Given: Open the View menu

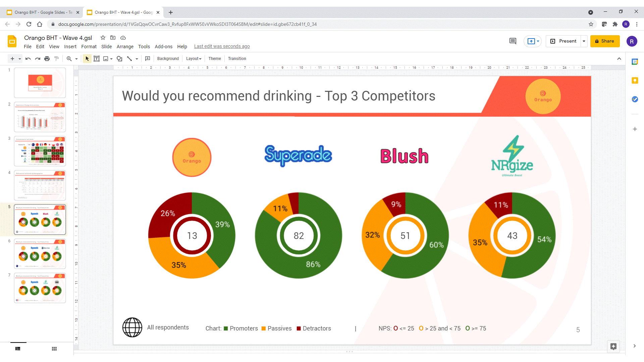Looking at the screenshot, I should point(54,47).
